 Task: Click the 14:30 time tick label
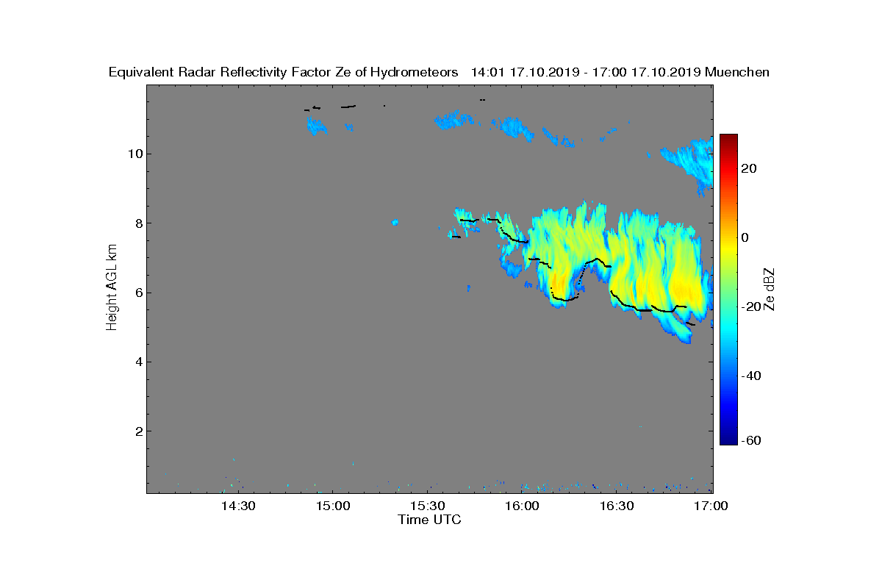coord(238,506)
